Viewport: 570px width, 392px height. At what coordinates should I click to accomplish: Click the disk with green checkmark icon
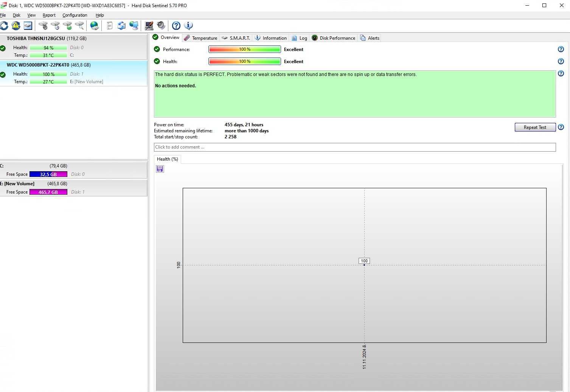tap(67, 25)
